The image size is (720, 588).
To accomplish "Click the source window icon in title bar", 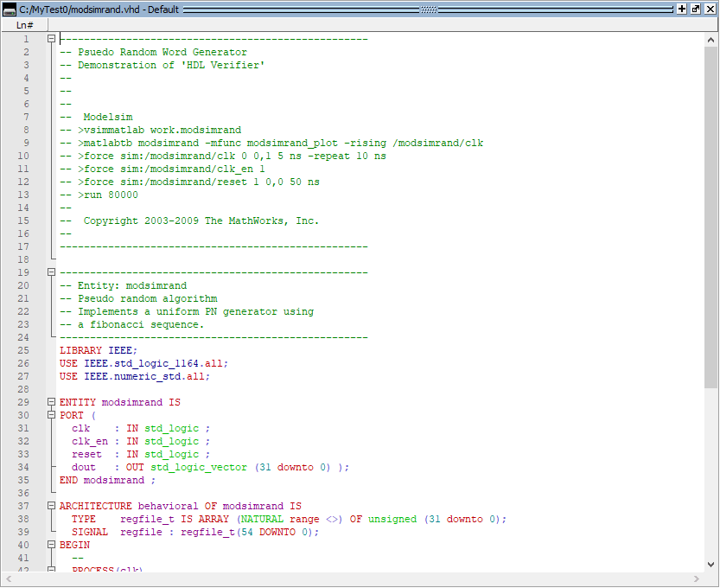I will pyautogui.click(x=10, y=9).
